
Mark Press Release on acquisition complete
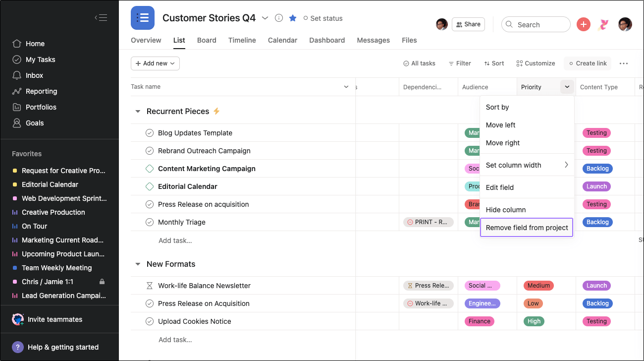[150, 204]
